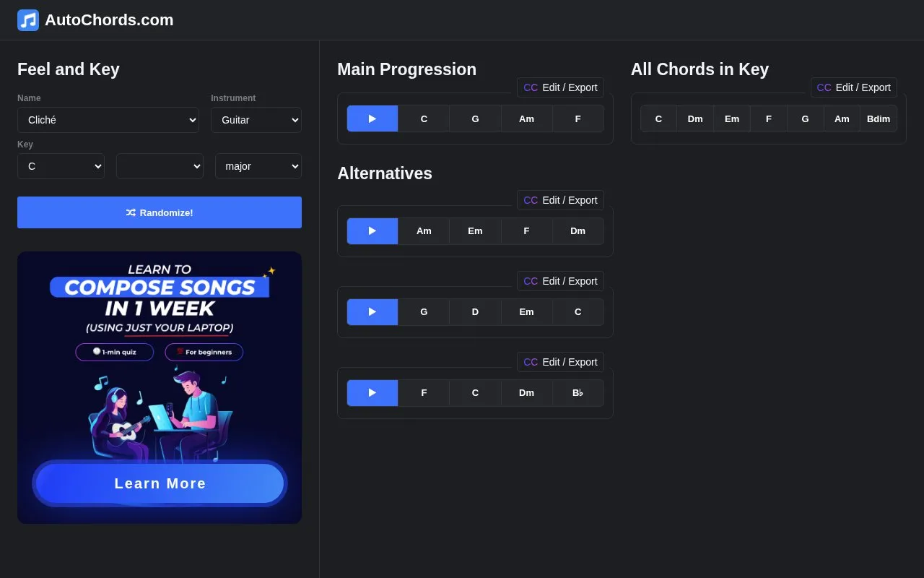Image resolution: width=924 pixels, height=578 pixels.
Task: Select Bdim in All Chords in Key
Action: click(879, 118)
